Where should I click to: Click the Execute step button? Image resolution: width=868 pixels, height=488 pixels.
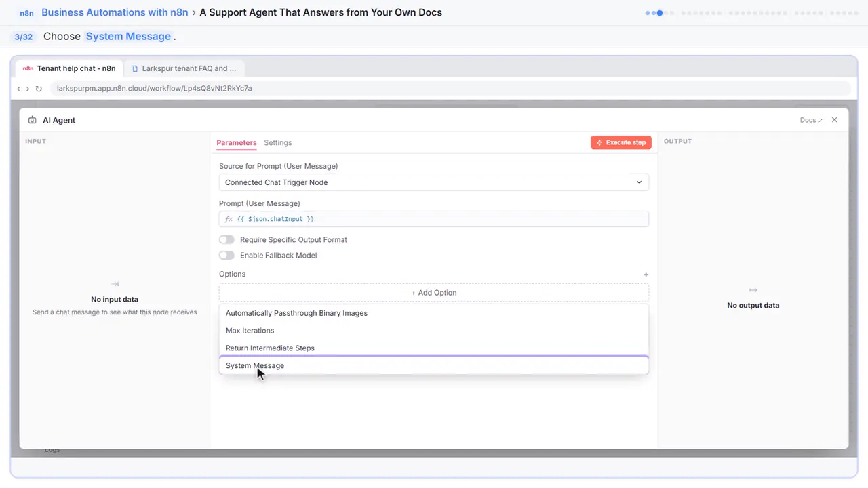[621, 142]
